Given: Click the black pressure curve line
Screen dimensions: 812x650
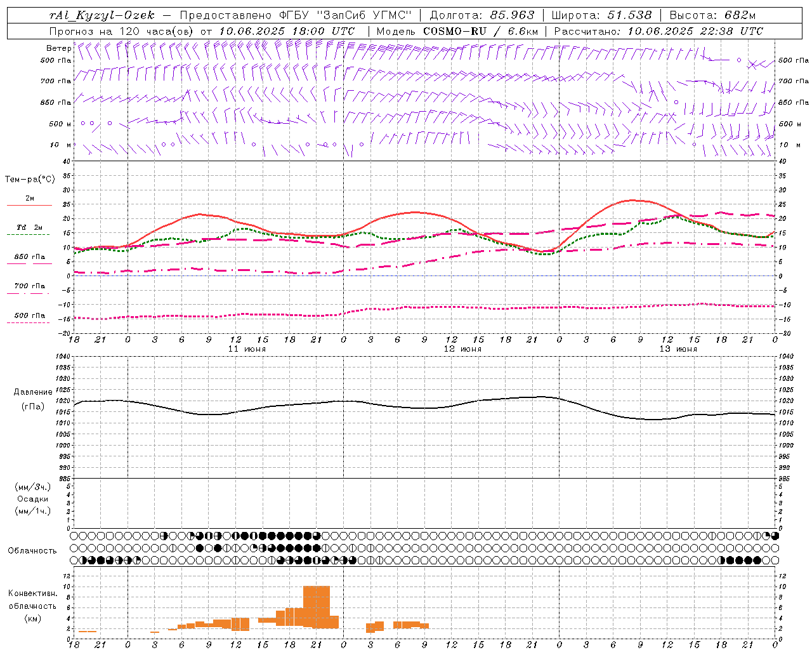Looking at the screenshot, I should point(425,408).
